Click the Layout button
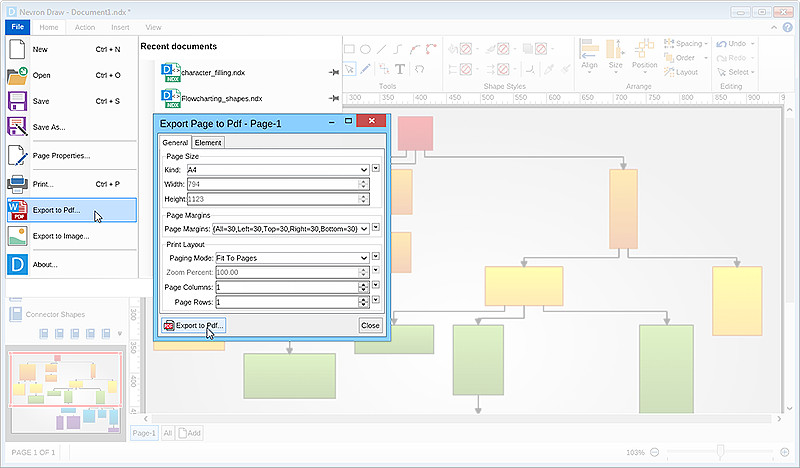The width and height of the screenshot is (800, 468). [x=681, y=72]
